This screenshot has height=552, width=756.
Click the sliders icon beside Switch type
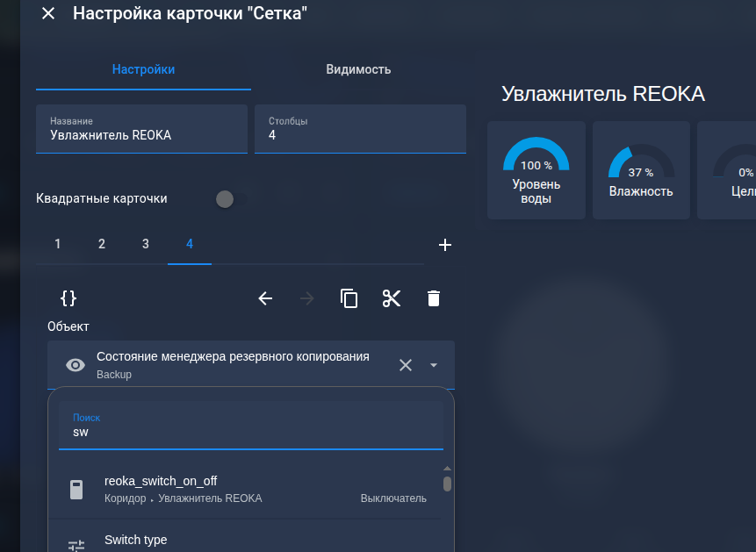pyautogui.click(x=76, y=545)
